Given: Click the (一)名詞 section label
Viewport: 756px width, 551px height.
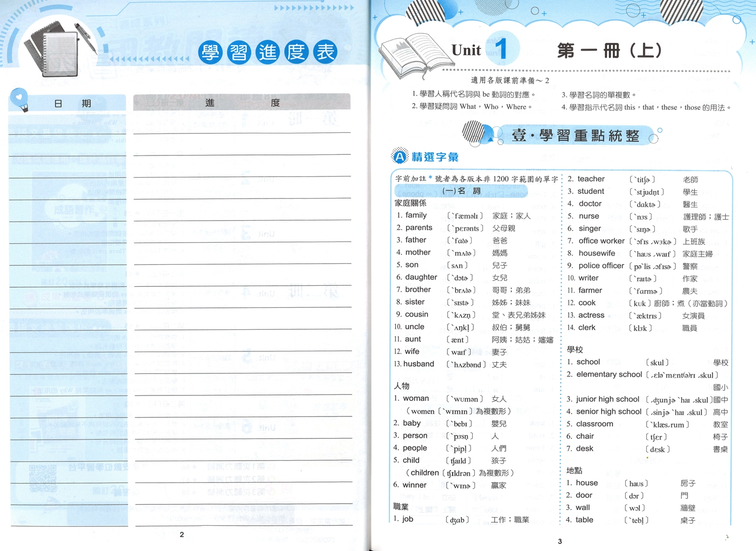Looking at the screenshot, I should [461, 191].
